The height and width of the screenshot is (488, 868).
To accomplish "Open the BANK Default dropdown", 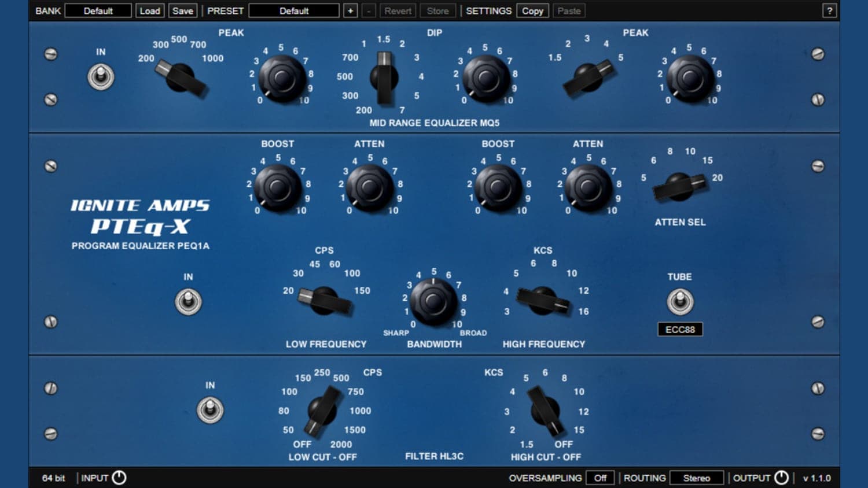I will 98,10.
